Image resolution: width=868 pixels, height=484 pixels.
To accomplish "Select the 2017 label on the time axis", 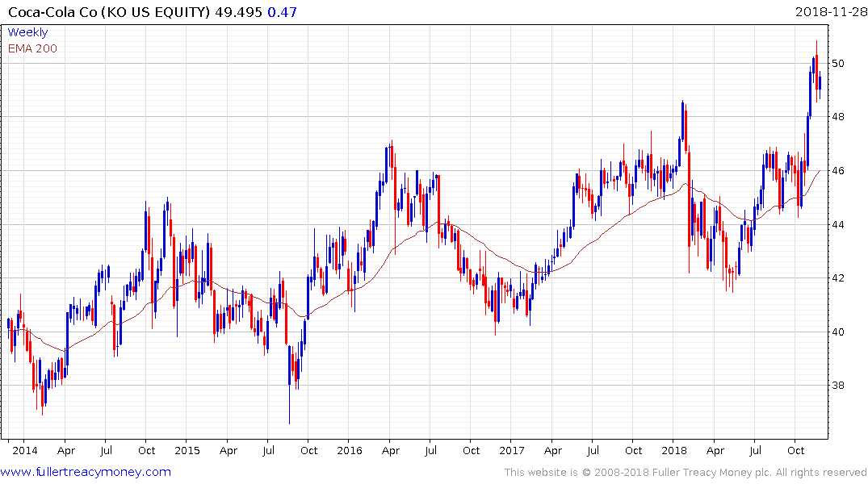I will pos(511,450).
